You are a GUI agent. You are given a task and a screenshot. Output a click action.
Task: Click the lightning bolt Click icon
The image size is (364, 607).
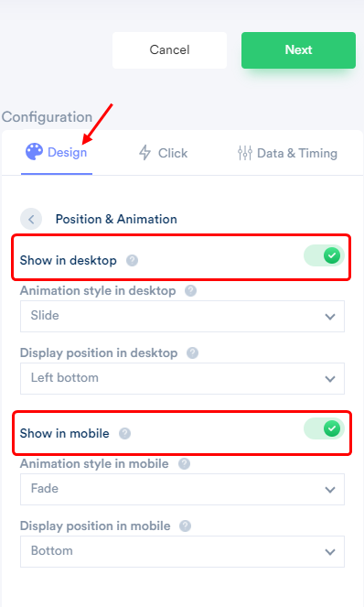pos(145,153)
